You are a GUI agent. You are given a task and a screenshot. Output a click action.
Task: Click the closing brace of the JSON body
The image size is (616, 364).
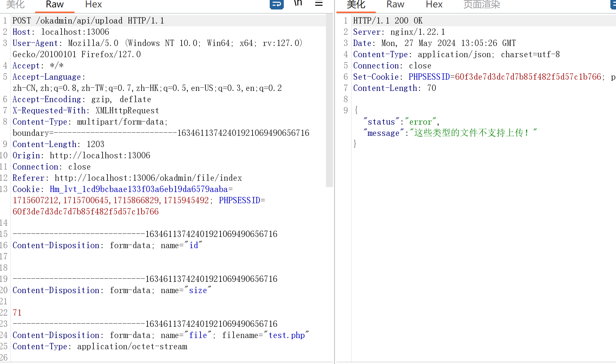coord(355,144)
